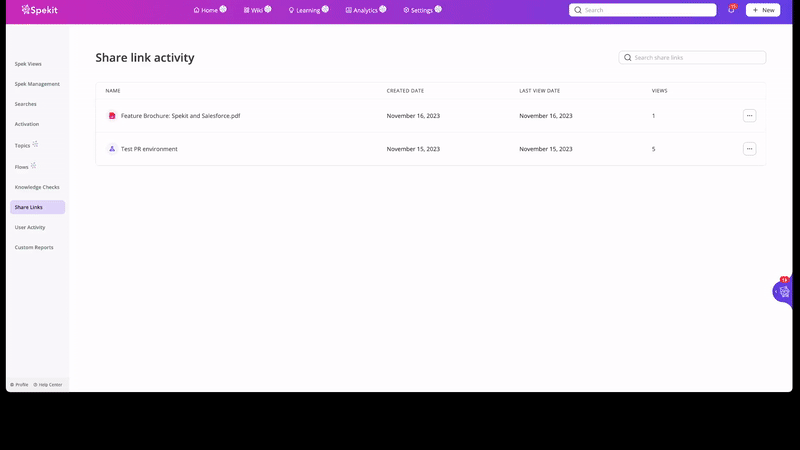
Task: Click created date November 15, 2023
Action: 413,149
